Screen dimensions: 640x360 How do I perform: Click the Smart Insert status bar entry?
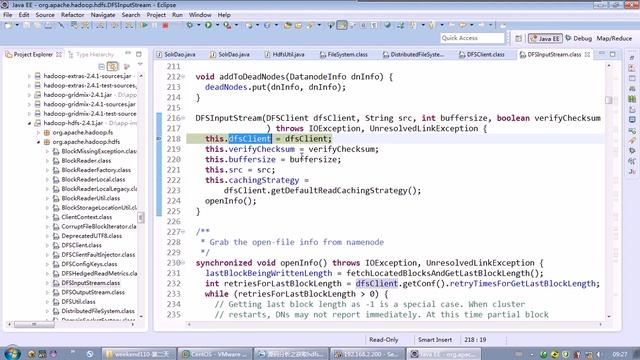pyautogui.click(x=435, y=340)
